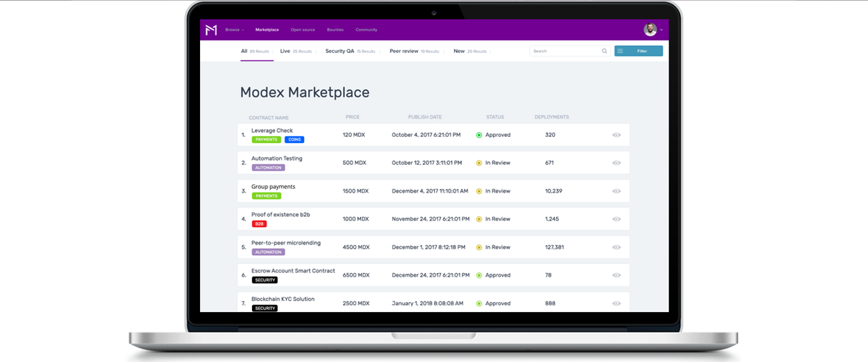The width and height of the screenshot is (868, 362).
Task: Toggle eye icon for Escrow Account Smart Contract
Action: [617, 275]
